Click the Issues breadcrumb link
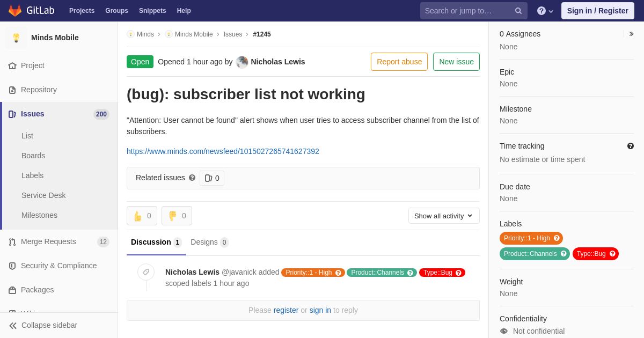The width and height of the screenshot is (644, 338). point(233,34)
